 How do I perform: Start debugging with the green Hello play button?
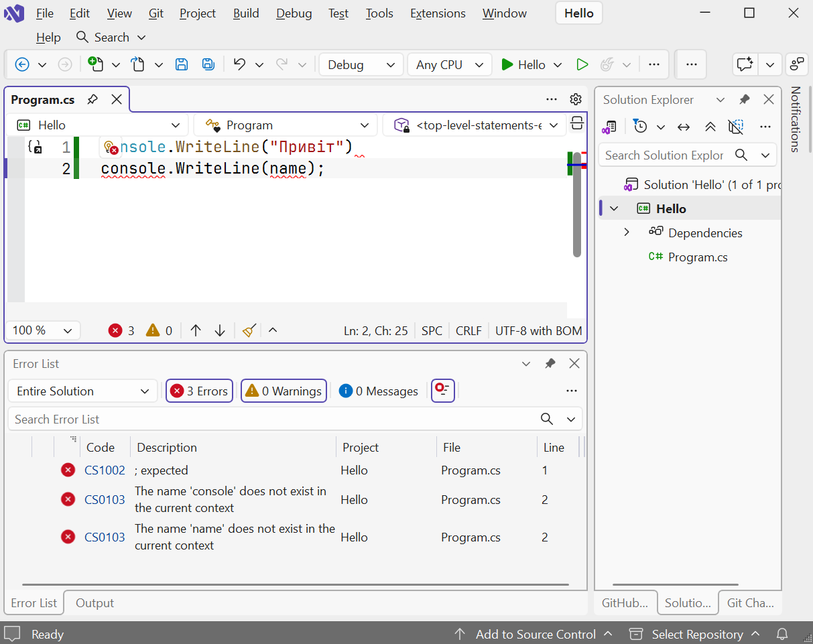(x=523, y=64)
